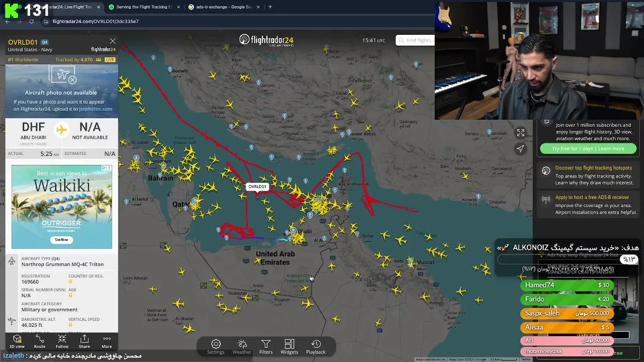Click the Bahrain map label
This screenshot has width=644, height=362.
click(x=160, y=178)
